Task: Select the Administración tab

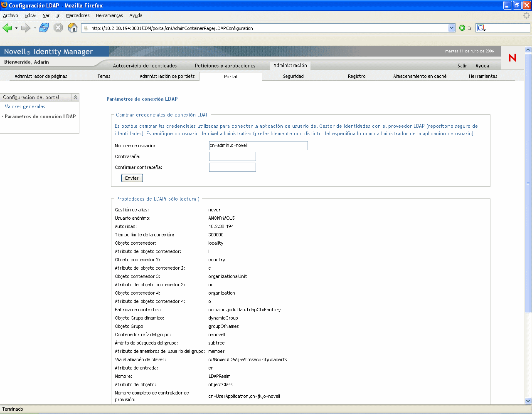Action: tap(290, 65)
